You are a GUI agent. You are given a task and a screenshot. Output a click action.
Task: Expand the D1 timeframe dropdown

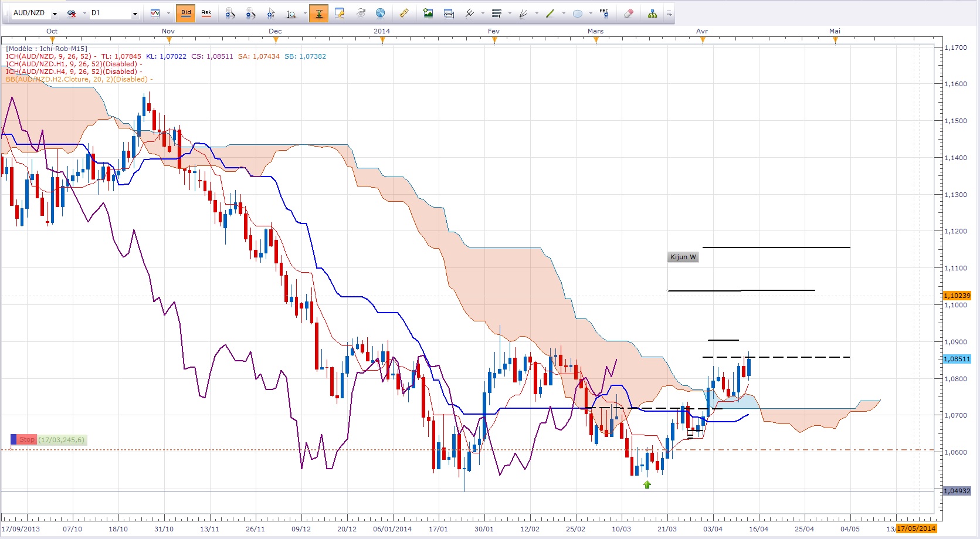pos(135,13)
